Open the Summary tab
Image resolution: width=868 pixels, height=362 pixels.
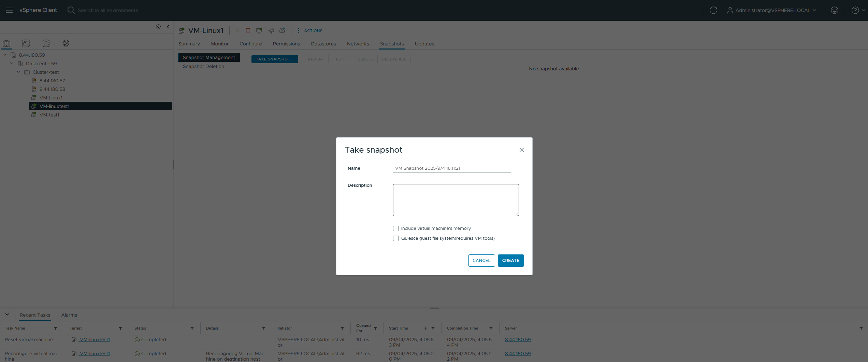[189, 44]
